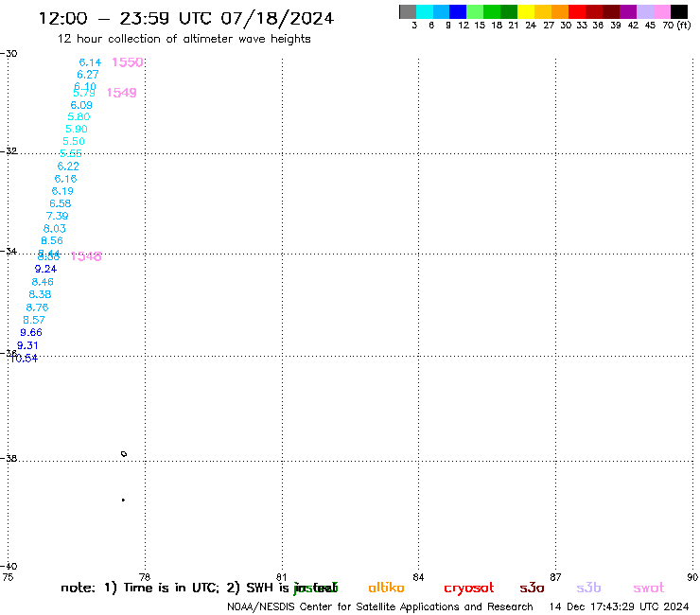Select the yellow swatch in the color scale
The image size is (700, 615).
point(526,11)
